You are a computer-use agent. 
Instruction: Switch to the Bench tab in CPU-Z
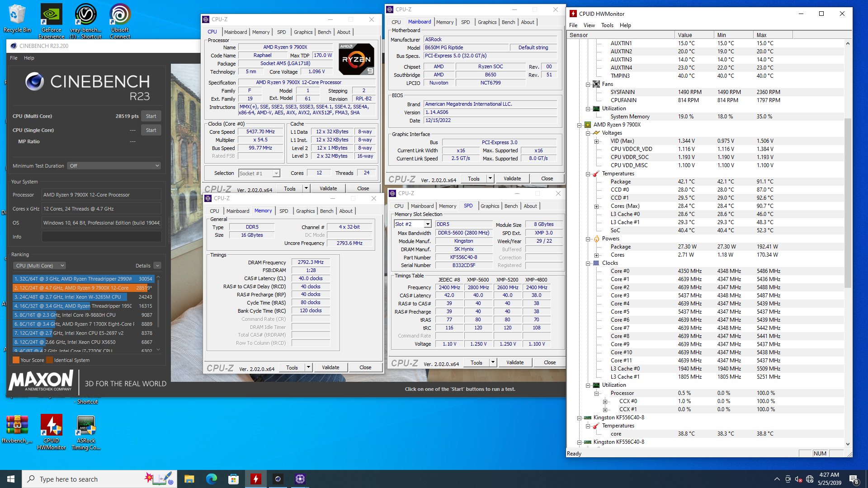[x=324, y=32]
